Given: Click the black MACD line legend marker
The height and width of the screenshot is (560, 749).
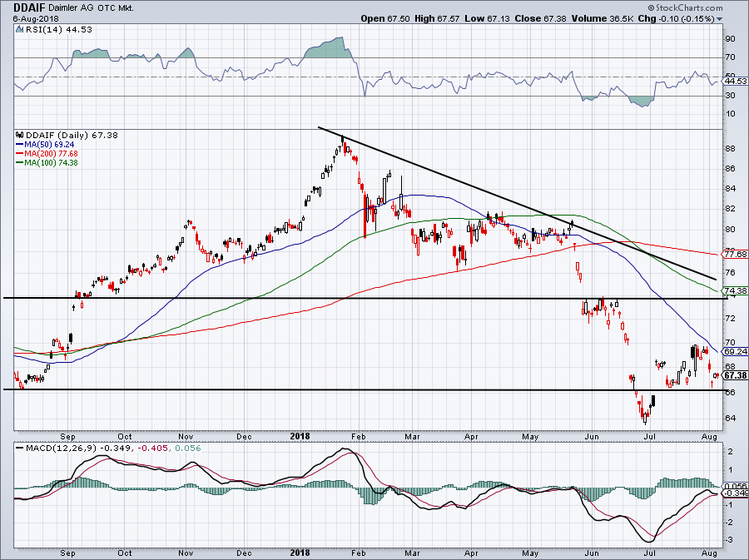Looking at the screenshot, I should 20,448.
